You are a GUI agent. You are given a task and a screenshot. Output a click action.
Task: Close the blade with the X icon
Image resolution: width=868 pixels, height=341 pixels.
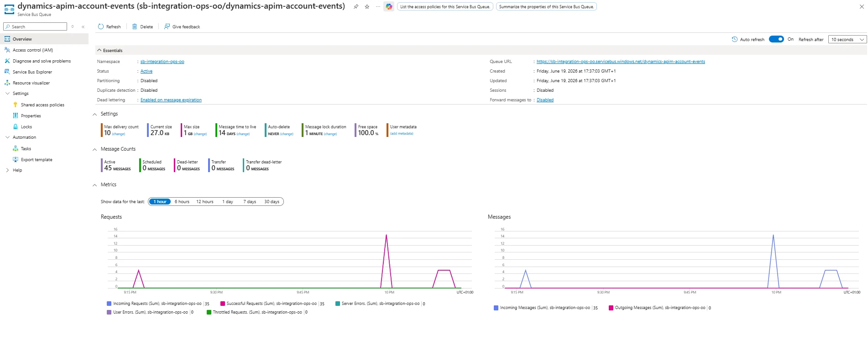click(x=862, y=6)
